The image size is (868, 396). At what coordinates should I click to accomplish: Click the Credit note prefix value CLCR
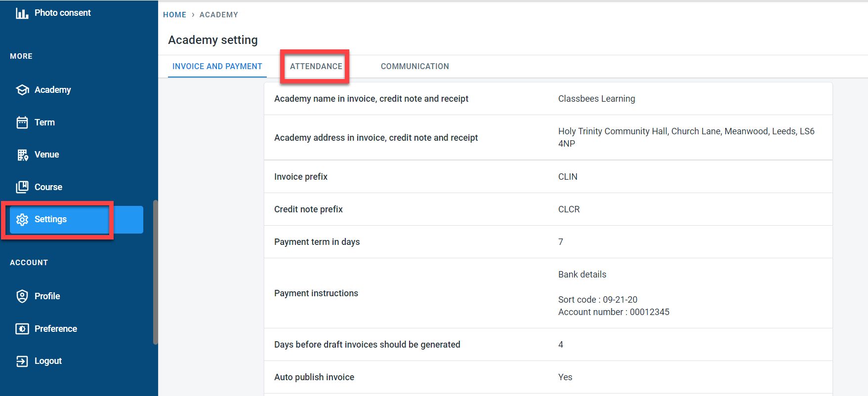569,209
